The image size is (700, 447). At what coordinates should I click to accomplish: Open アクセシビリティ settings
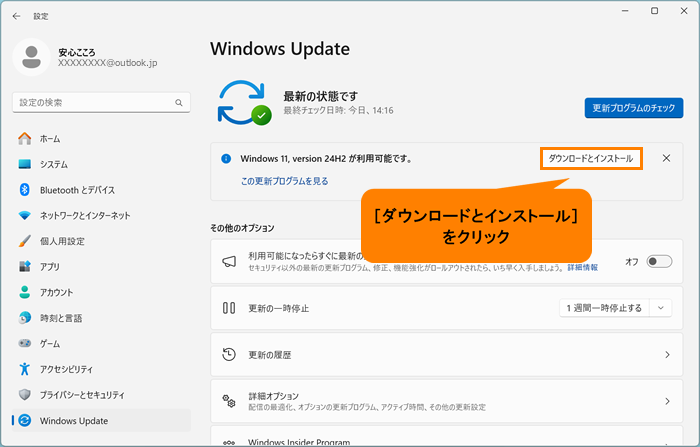point(68,369)
